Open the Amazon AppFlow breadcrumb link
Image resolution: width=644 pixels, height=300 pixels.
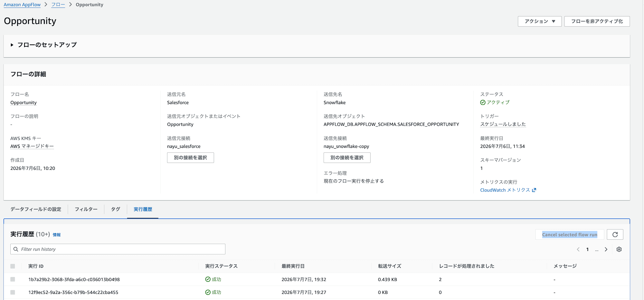point(22,5)
